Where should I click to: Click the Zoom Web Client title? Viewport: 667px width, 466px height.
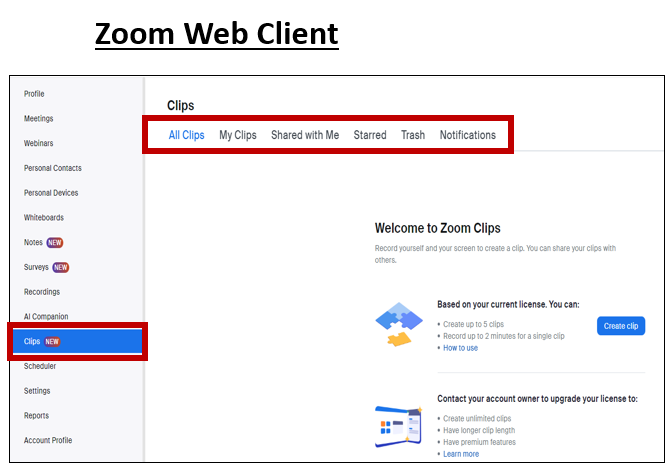[x=217, y=33]
